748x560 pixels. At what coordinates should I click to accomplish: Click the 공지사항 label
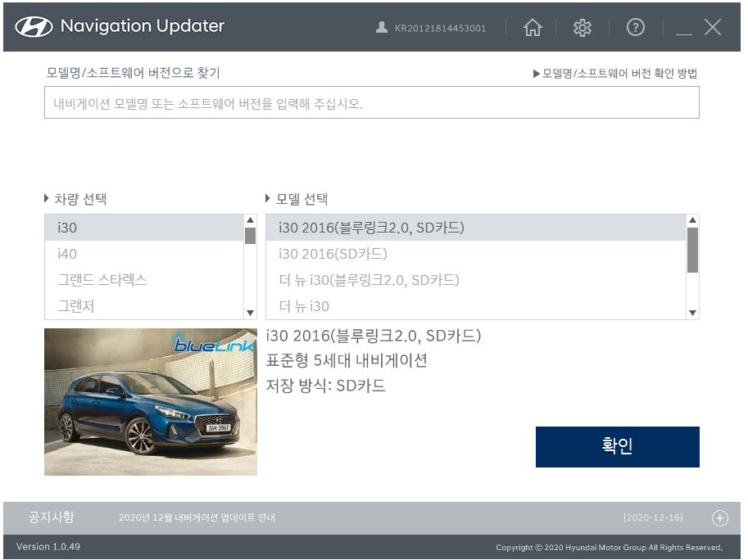(51, 517)
